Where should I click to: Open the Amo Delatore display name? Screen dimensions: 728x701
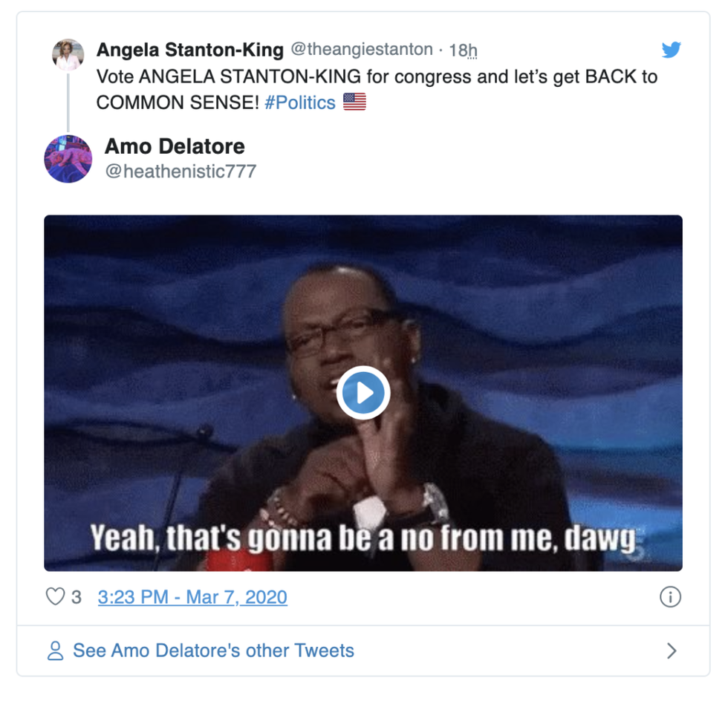point(175,146)
